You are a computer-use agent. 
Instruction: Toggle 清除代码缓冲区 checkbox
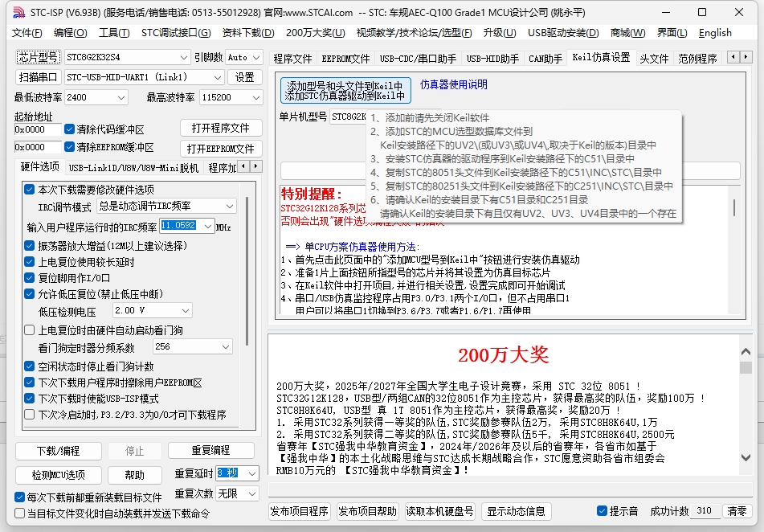(x=69, y=129)
